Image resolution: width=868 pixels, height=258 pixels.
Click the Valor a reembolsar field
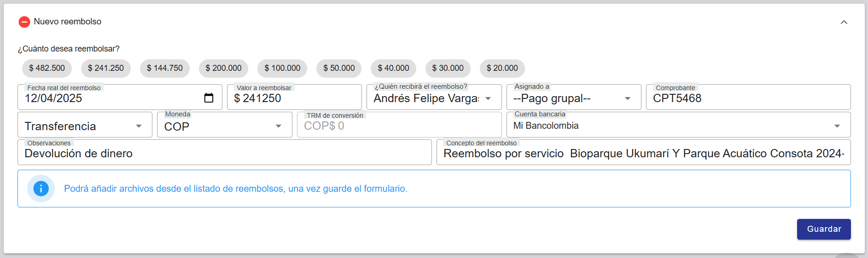pyautogui.click(x=295, y=98)
